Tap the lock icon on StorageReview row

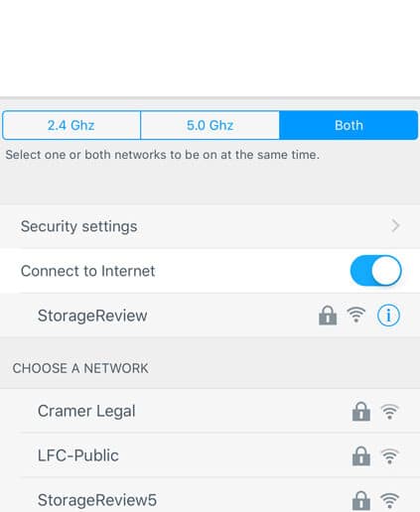click(x=328, y=316)
